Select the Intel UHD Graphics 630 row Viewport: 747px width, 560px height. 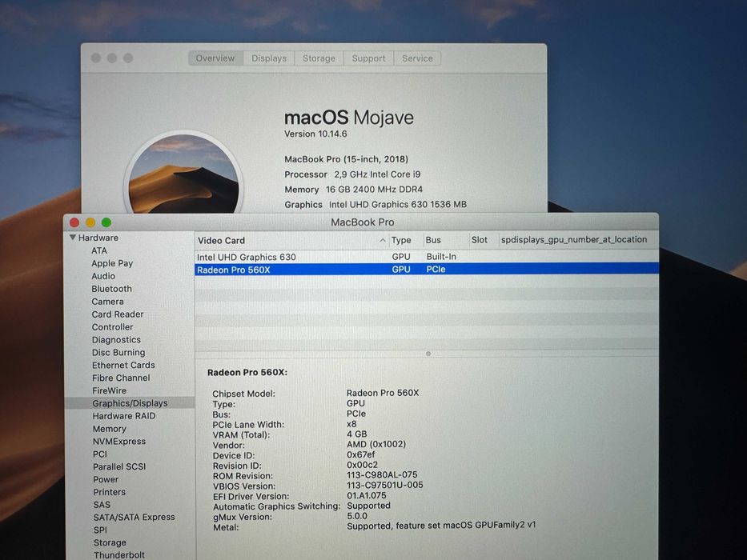pos(427,257)
